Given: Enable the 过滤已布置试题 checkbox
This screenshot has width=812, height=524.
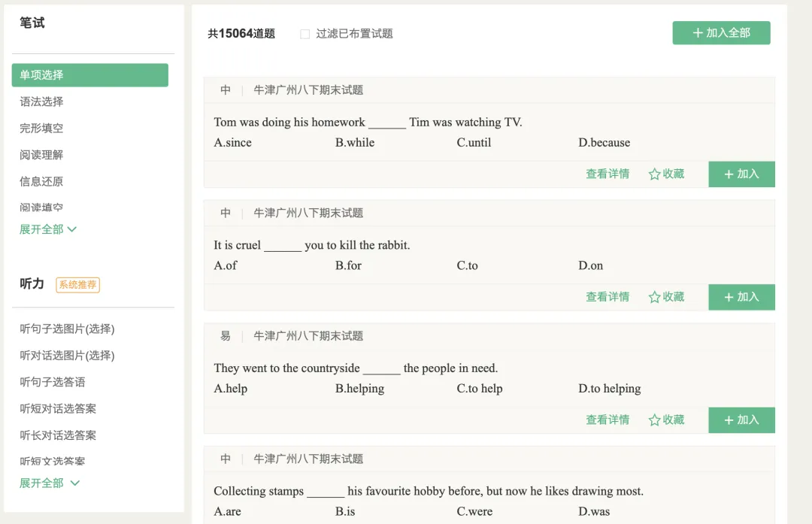Looking at the screenshot, I should (303, 33).
